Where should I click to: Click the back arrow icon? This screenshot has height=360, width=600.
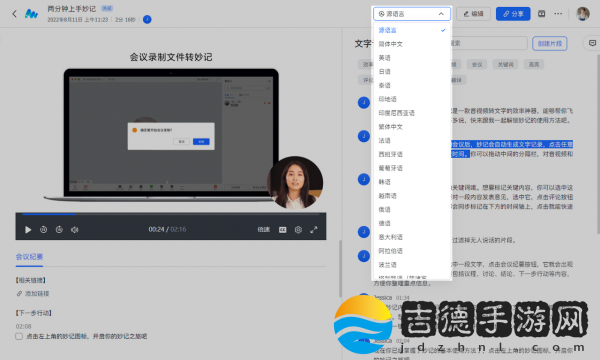(x=15, y=14)
